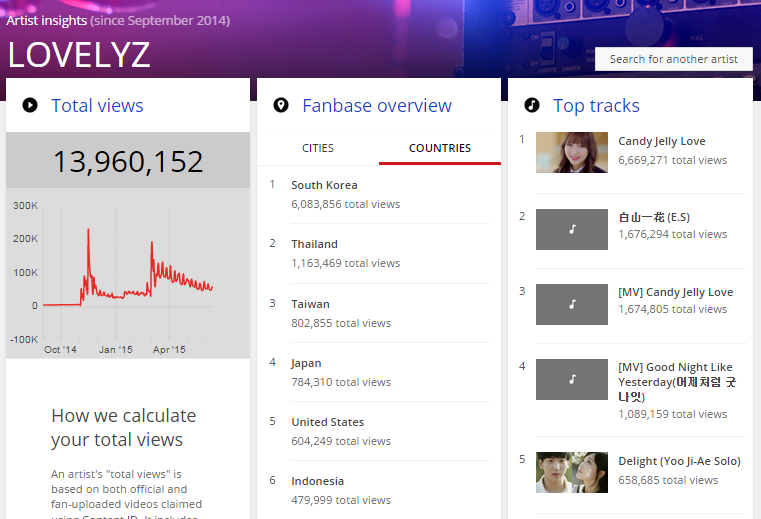
Task: Click the play icon beside Total views
Action: click(30, 105)
